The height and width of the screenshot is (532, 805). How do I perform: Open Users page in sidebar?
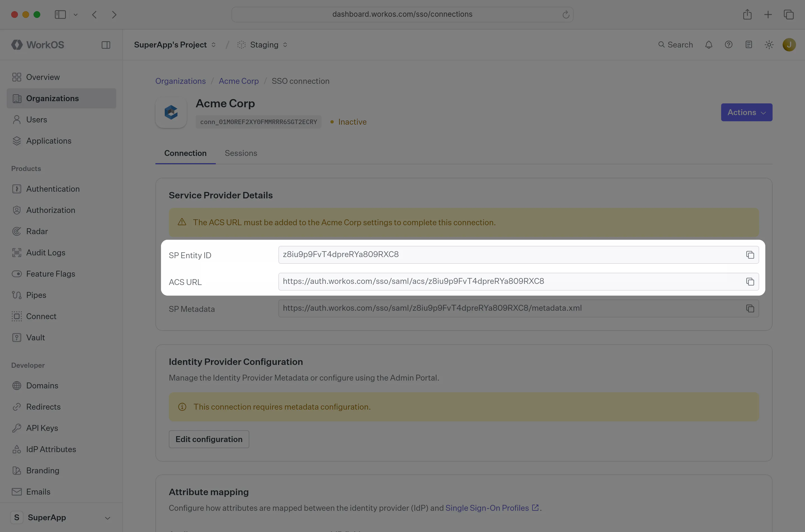61,120
